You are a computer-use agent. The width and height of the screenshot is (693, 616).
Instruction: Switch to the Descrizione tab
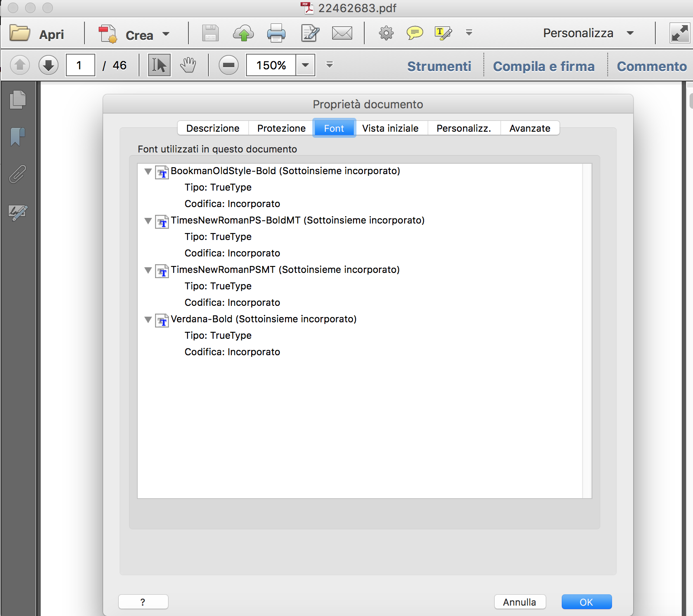(213, 128)
